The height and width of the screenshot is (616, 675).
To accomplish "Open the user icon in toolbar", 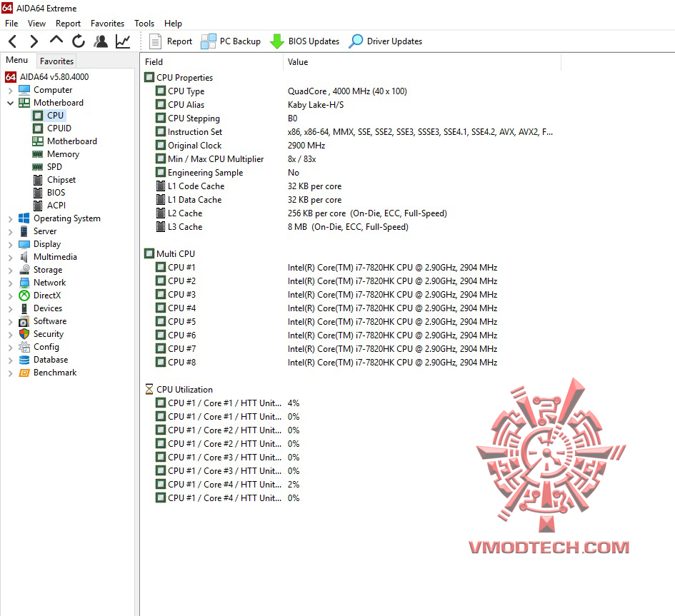I will tap(101, 41).
